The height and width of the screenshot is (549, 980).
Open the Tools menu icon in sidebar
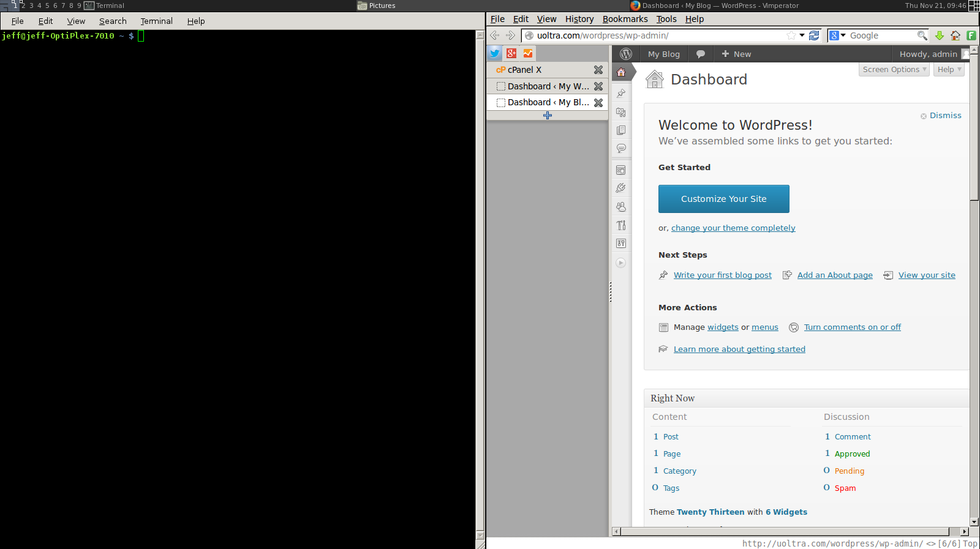621,225
